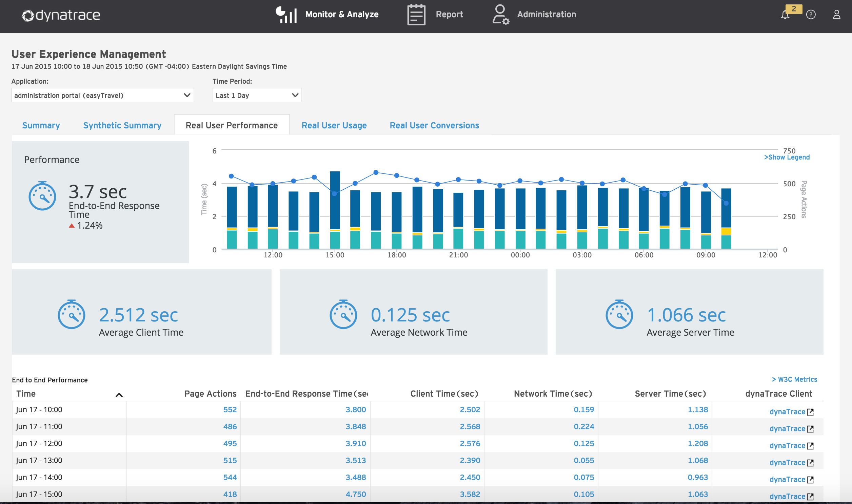Click notification badge showing 2

(794, 9)
